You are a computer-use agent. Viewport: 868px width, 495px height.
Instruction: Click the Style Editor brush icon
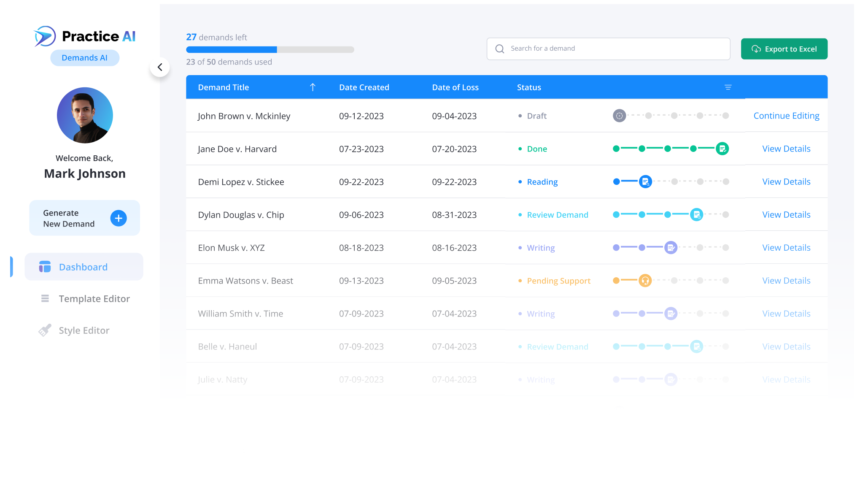point(45,330)
